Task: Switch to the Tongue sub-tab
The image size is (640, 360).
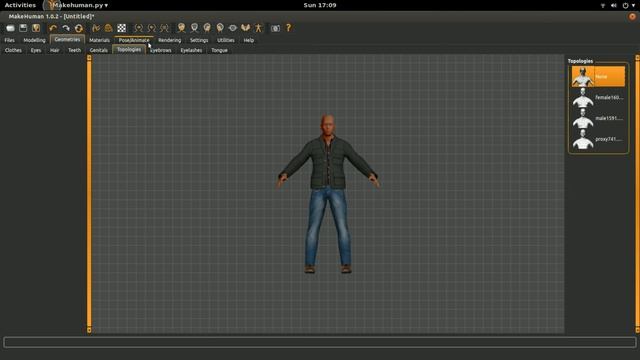Action: point(219,50)
